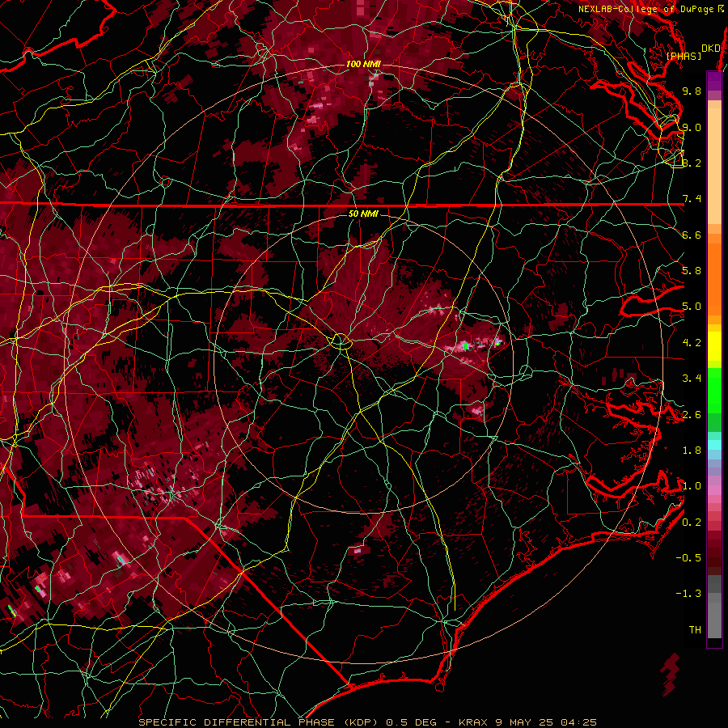Click the purple top segment of color scale
Screen dimensions: 728x728
[x=714, y=82]
